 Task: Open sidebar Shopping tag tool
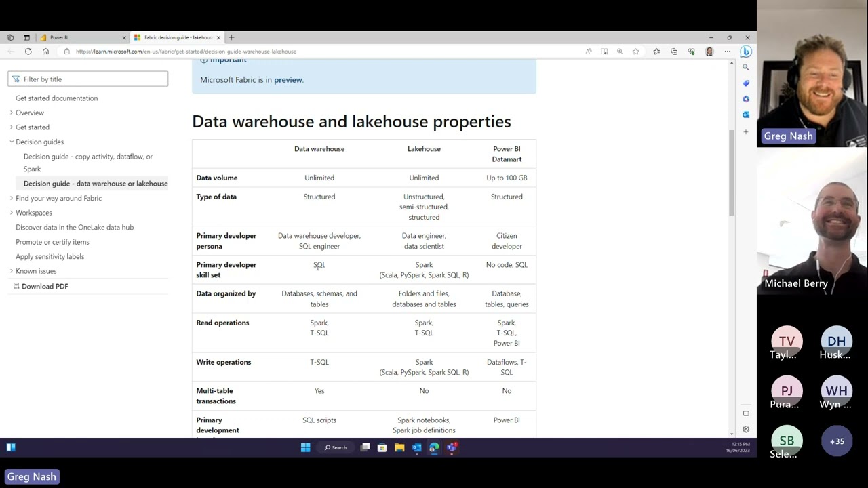click(746, 83)
